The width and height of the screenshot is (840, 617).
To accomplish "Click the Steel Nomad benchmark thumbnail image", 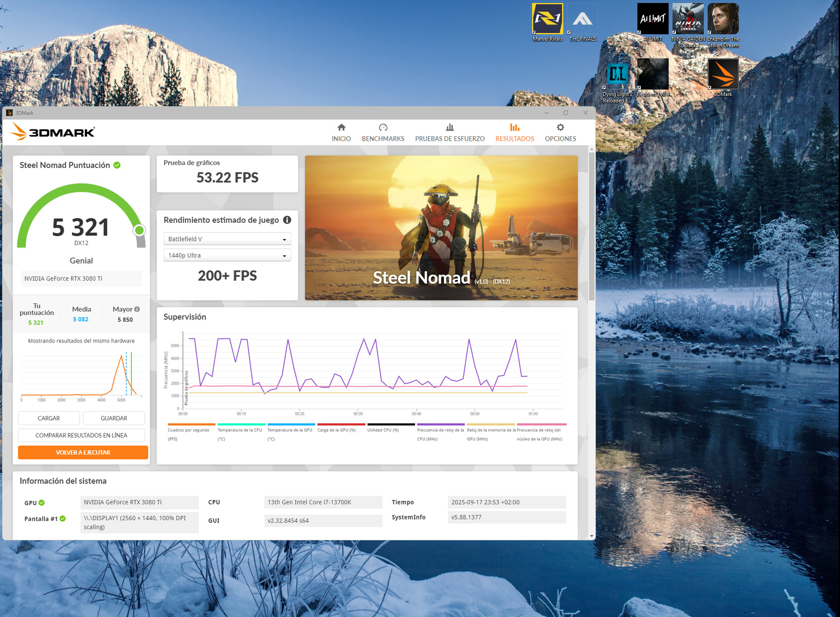I will point(441,228).
